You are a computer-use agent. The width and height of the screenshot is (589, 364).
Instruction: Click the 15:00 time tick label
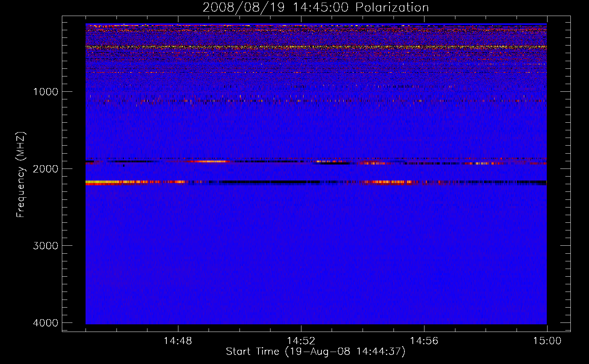pos(547,341)
